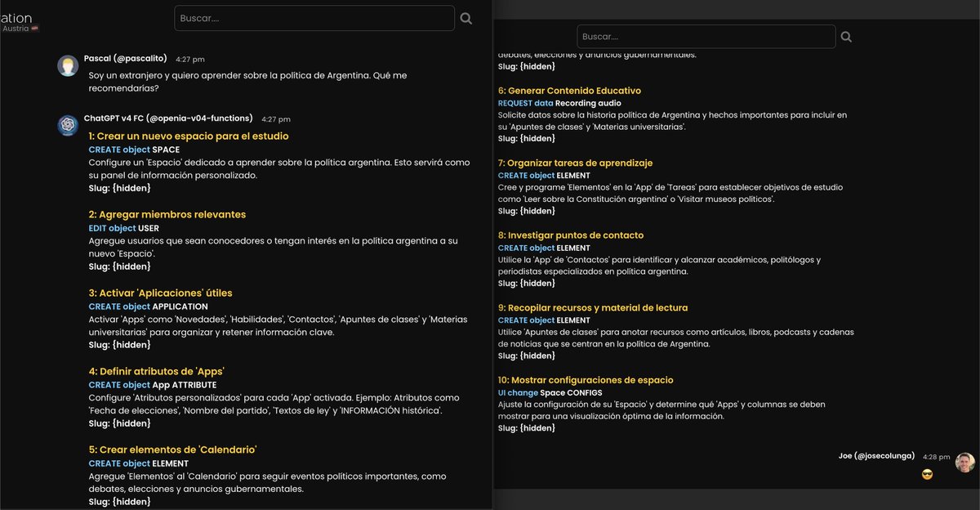Open step 6: Generar Contenido Educativo
980x510 pixels.
[569, 91]
